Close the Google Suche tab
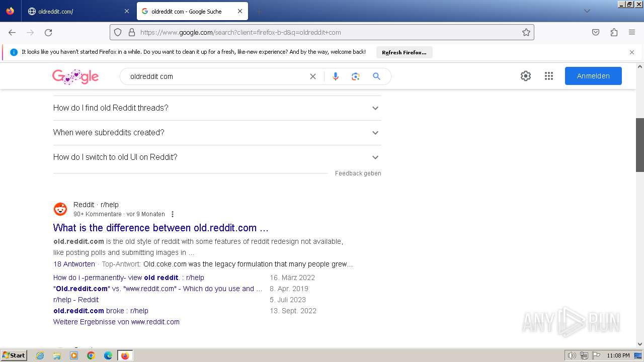The width and height of the screenshot is (644, 362). tap(240, 11)
